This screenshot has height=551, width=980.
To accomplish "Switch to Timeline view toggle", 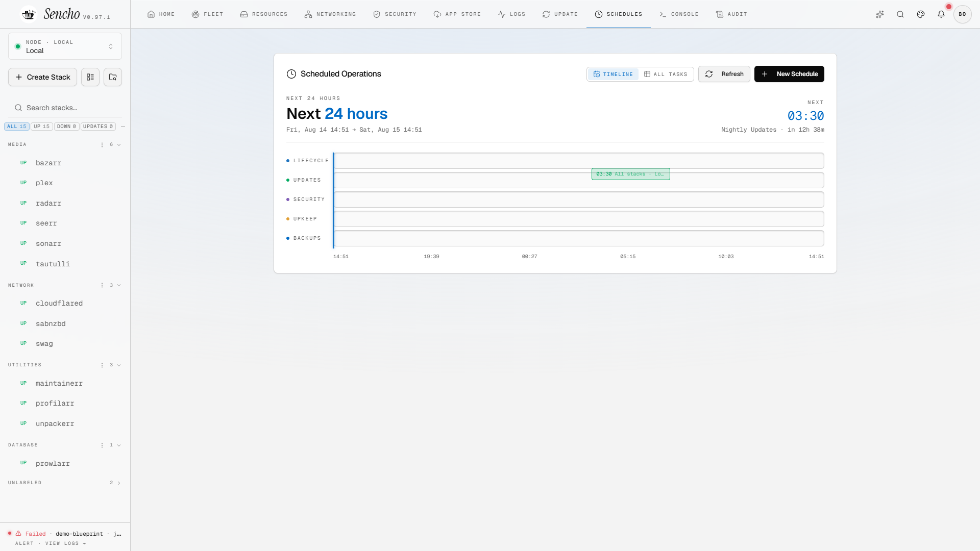I will coord(613,74).
